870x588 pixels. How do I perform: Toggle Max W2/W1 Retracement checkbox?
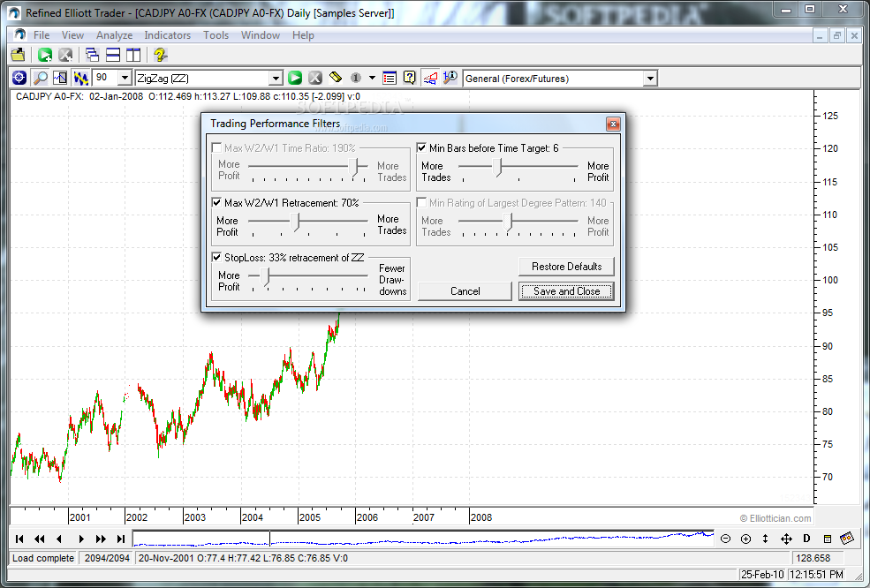click(217, 202)
